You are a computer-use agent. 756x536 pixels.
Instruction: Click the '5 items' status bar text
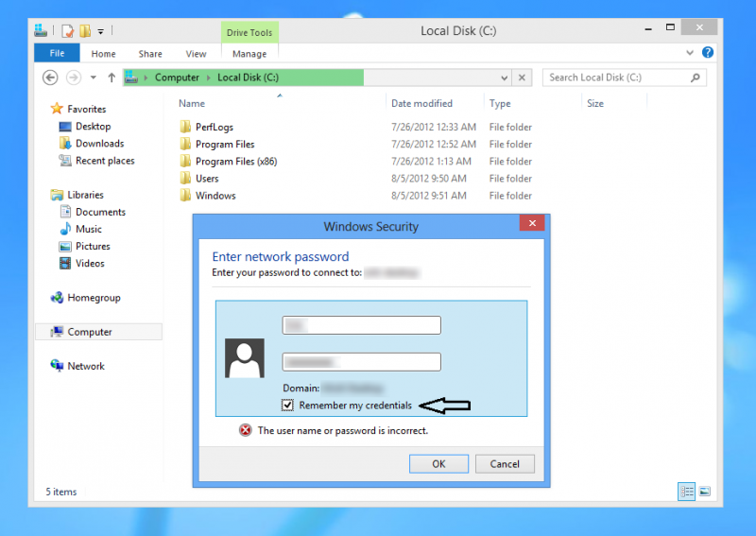[x=61, y=492]
